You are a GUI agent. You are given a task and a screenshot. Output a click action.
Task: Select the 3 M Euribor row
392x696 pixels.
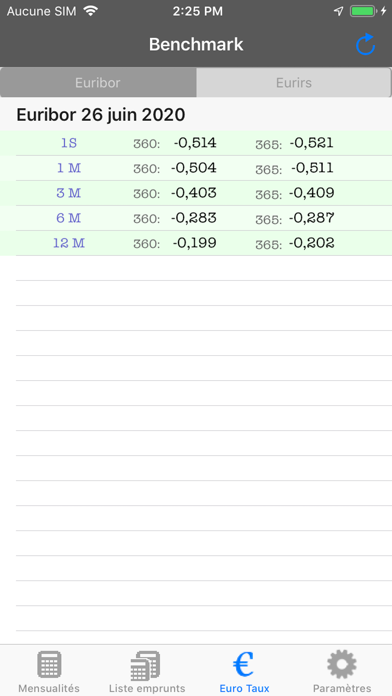click(x=196, y=193)
